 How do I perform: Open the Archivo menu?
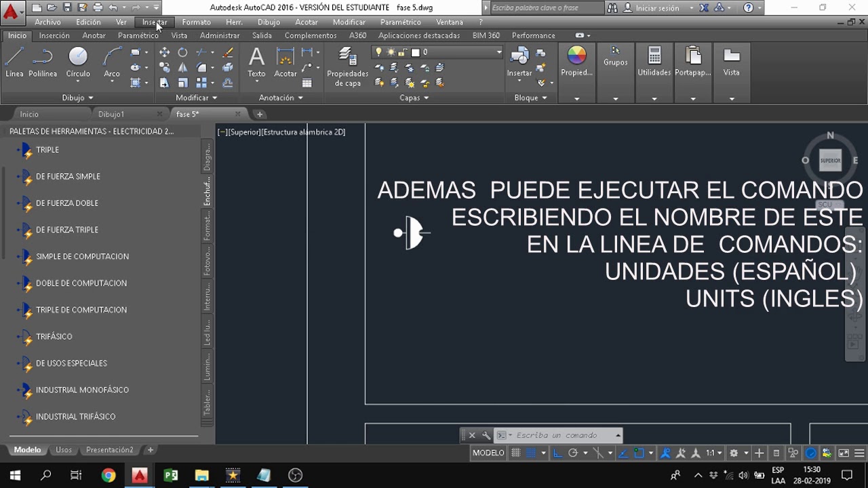pyautogui.click(x=47, y=22)
